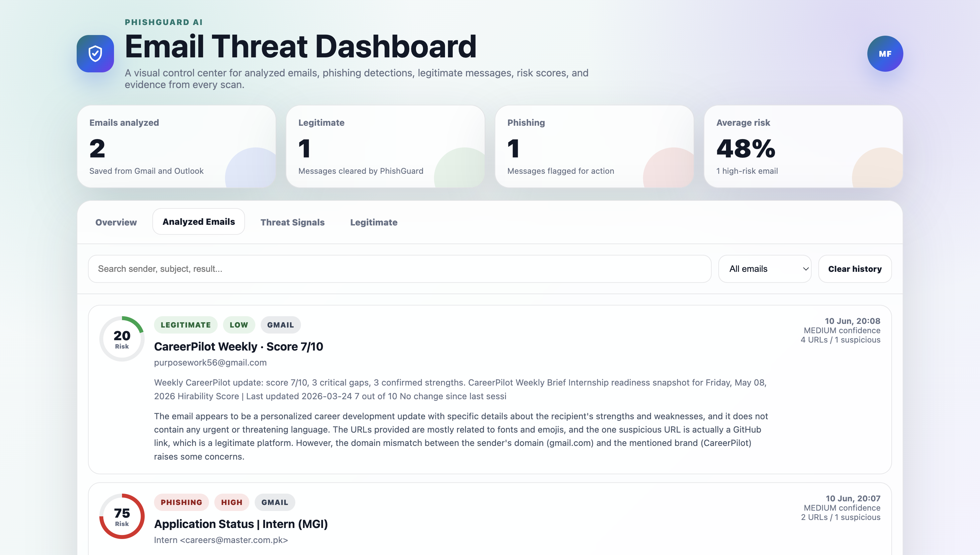This screenshot has width=980, height=555.
Task: Click the Phishing messages stat card
Action: point(594,146)
